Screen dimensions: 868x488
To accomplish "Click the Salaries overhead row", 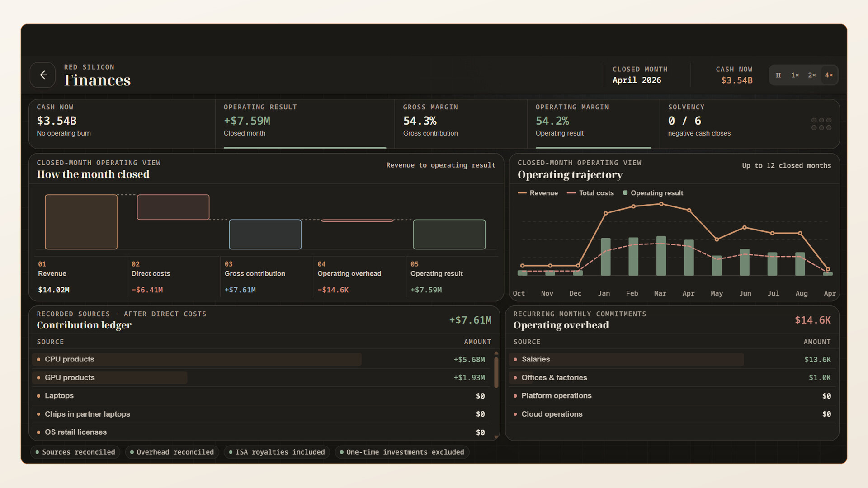I will (x=672, y=360).
